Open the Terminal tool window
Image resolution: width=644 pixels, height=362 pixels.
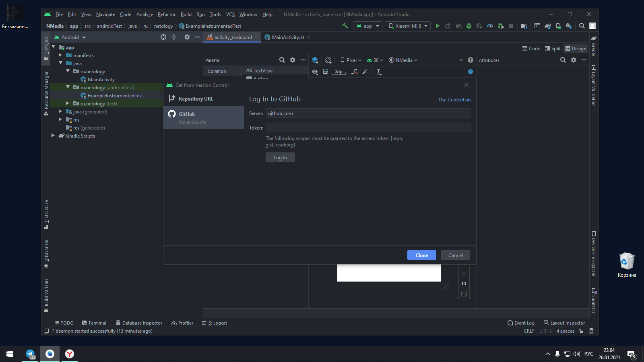tap(94, 323)
